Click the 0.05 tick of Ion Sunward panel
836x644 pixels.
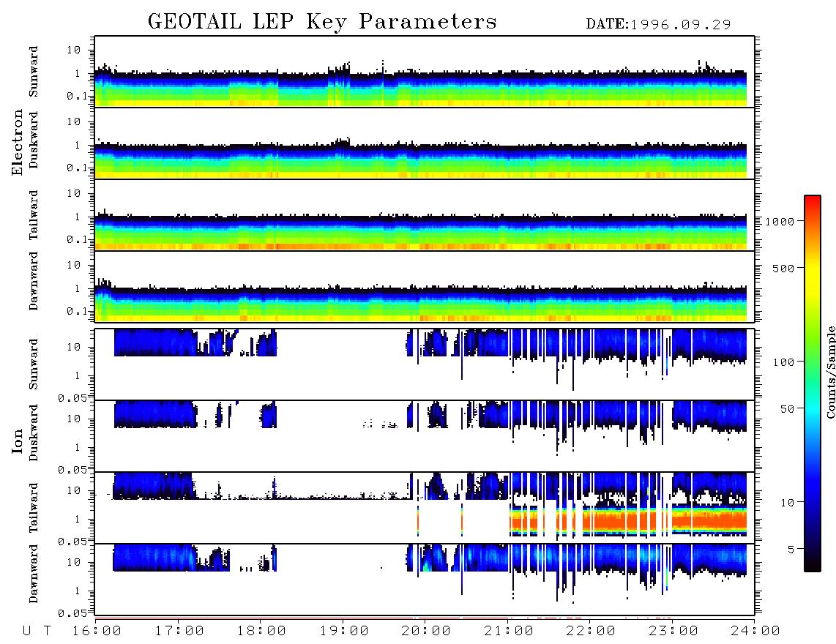click(x=72, y=397)
